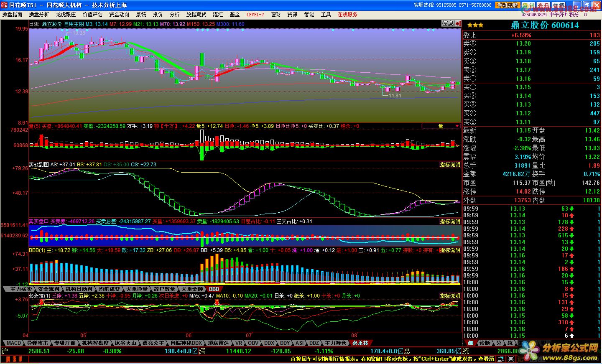Select the 统 tab in quote panel
Image resolution: width=602 pixels, height=364 pixels.
pyautogui.click(x=510, y=343)
